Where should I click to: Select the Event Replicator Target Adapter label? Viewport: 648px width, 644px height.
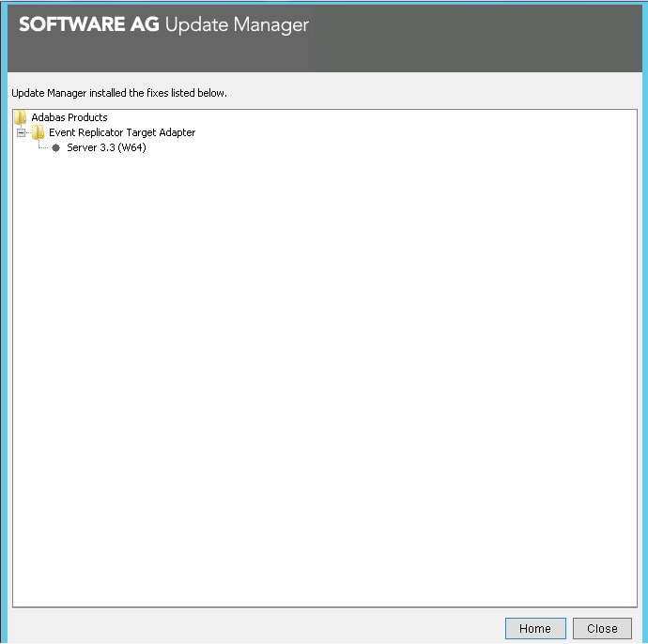[x=122, y=133]
